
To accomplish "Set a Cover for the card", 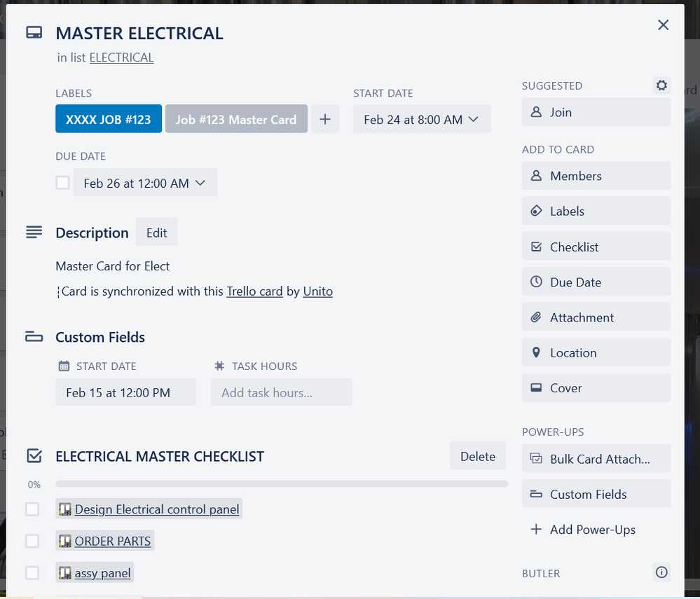I will pos(596,387).
